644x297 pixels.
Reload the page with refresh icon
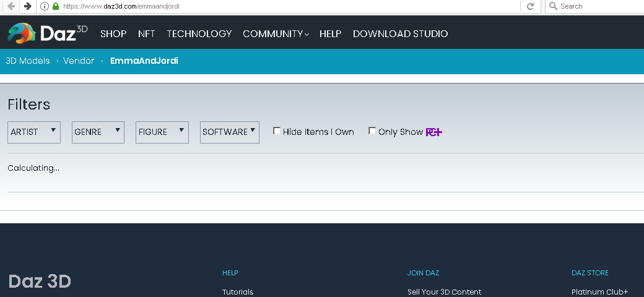[x=530, y=6]
